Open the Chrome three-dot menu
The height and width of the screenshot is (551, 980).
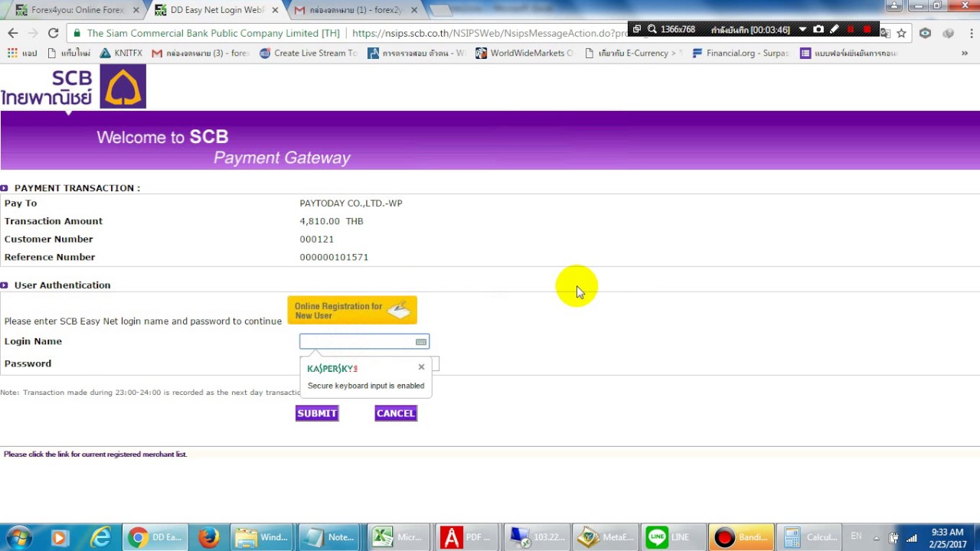point(971,33)
